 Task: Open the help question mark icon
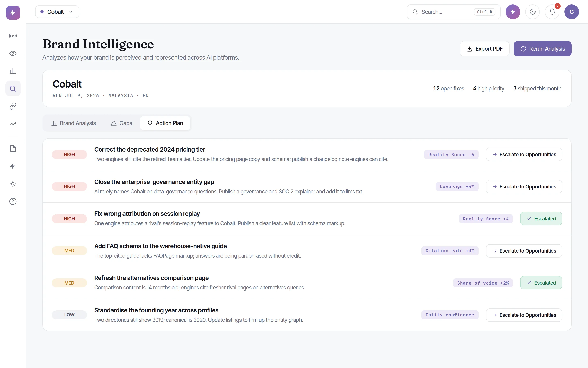point(13,201)
